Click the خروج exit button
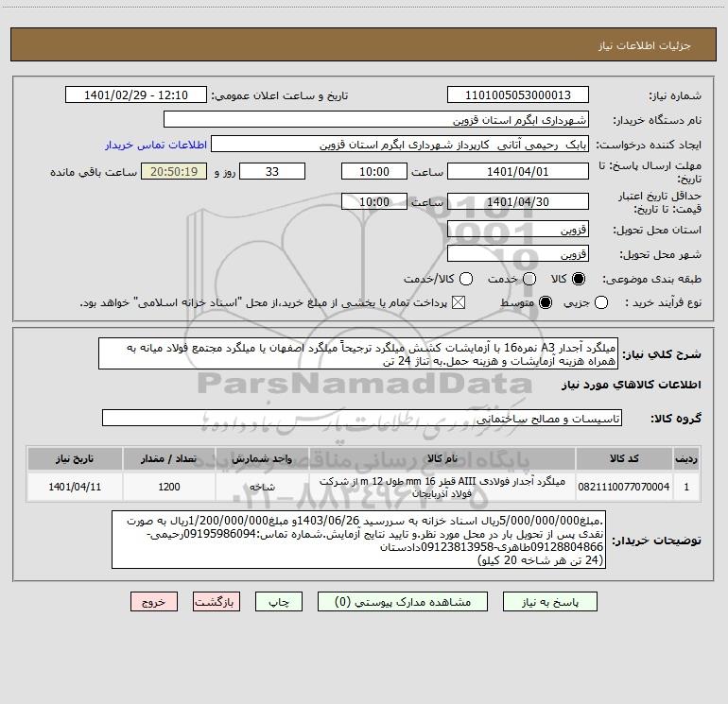 (154, 602)
